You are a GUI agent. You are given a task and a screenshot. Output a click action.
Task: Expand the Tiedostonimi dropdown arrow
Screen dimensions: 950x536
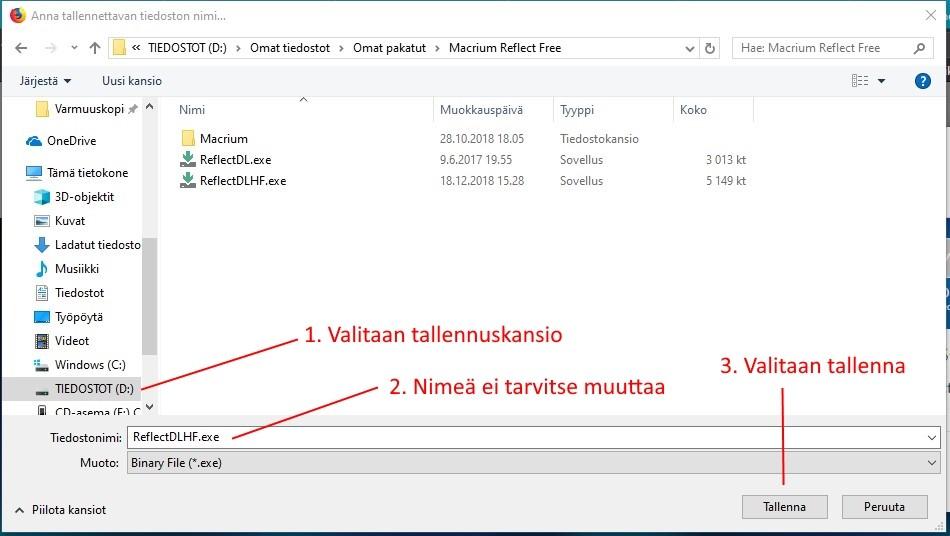click(932, 437)
